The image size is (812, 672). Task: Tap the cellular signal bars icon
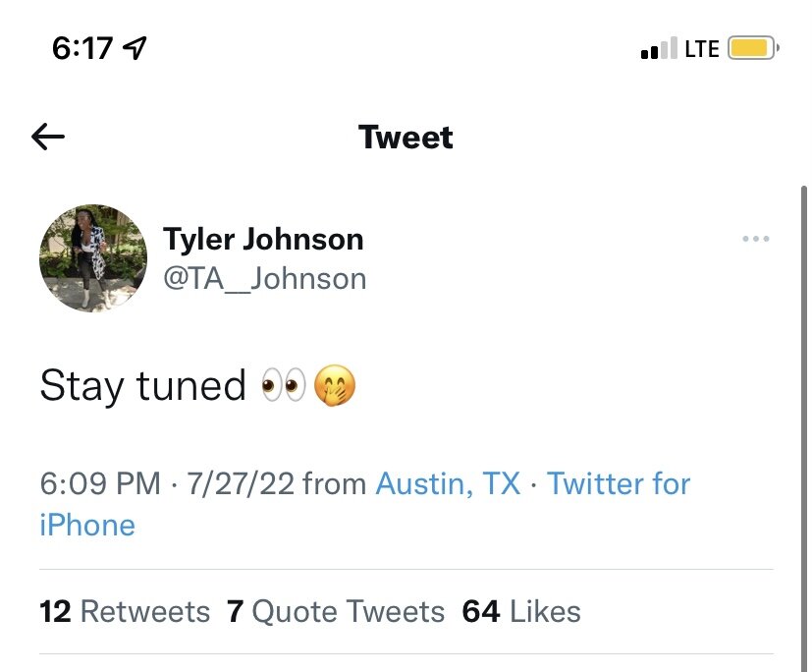point(658,48)
